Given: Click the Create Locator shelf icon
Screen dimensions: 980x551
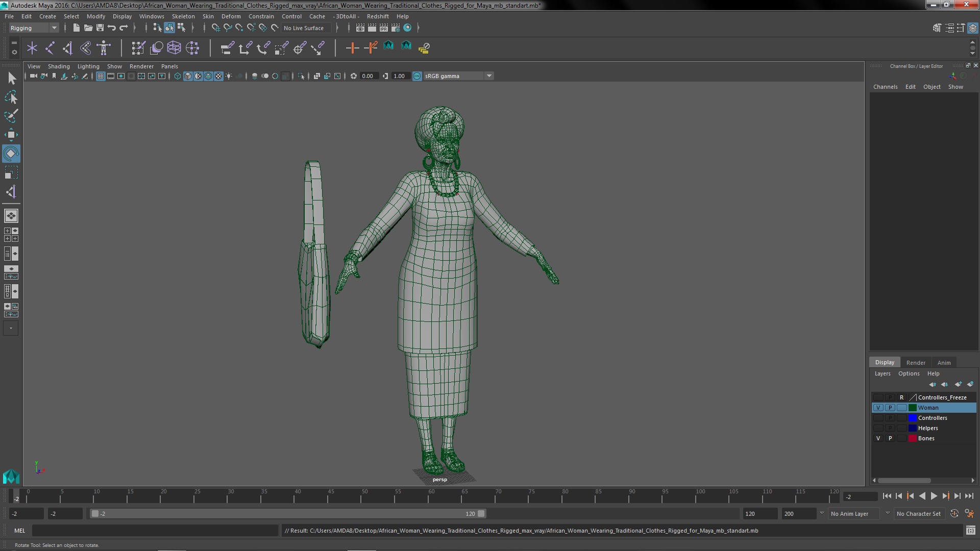Looking at the screenshot, I should click(32, 48).
